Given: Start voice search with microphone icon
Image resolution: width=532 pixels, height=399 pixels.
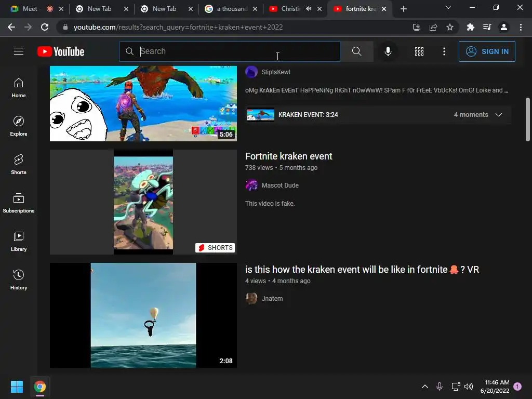Looking at the screenshot, I should (388, 51).
